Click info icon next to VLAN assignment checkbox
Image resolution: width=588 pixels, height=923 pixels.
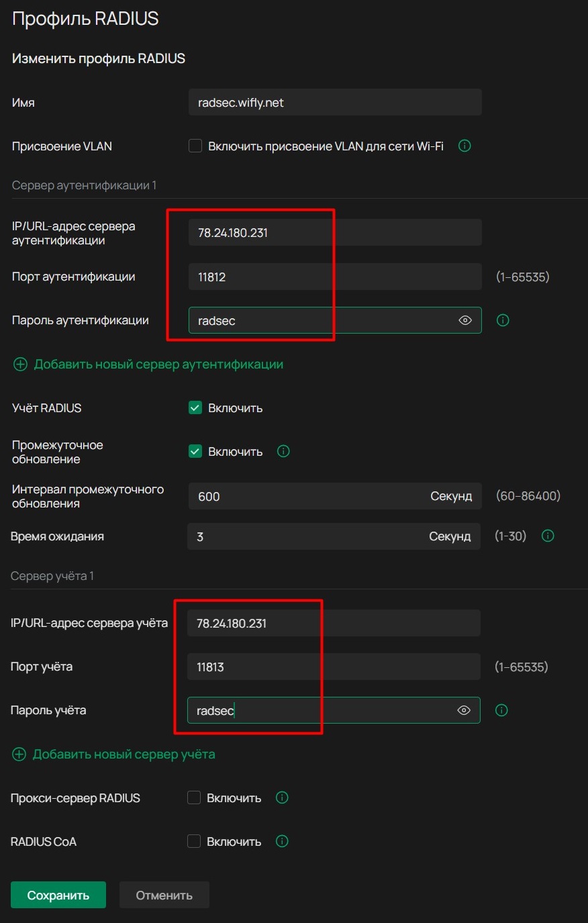[x=464, y=146]
